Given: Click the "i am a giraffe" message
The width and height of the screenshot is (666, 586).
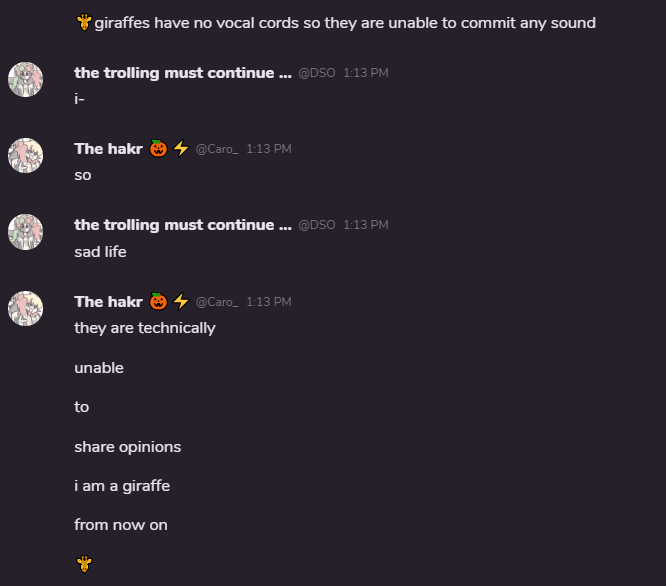Looking at the screenshot, I should (x=122, y=486).
